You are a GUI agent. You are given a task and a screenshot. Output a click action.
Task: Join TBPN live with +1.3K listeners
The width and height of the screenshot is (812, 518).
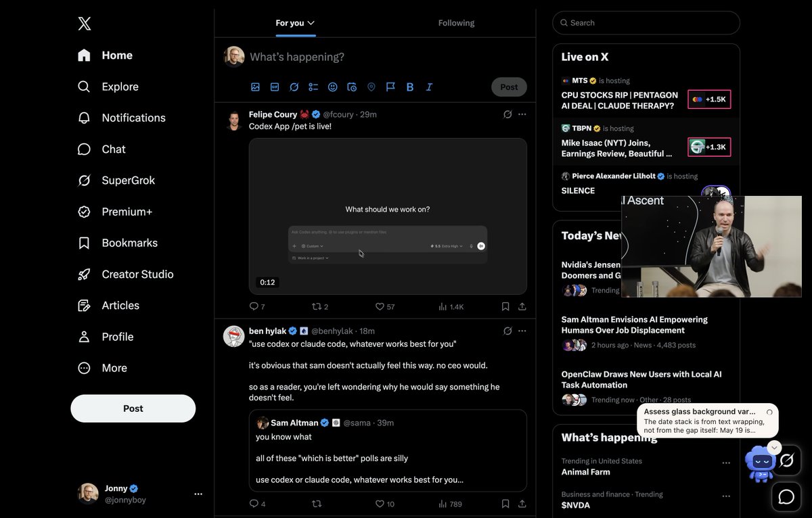[709, 147]
